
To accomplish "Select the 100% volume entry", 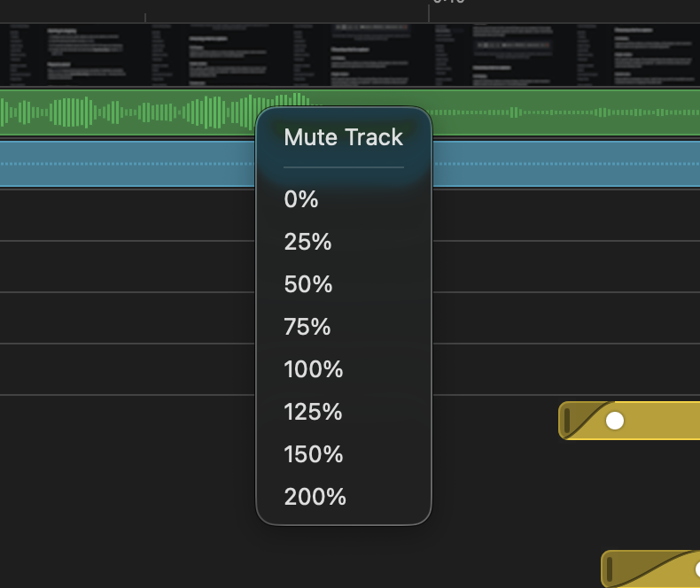I will coord(343,369).
